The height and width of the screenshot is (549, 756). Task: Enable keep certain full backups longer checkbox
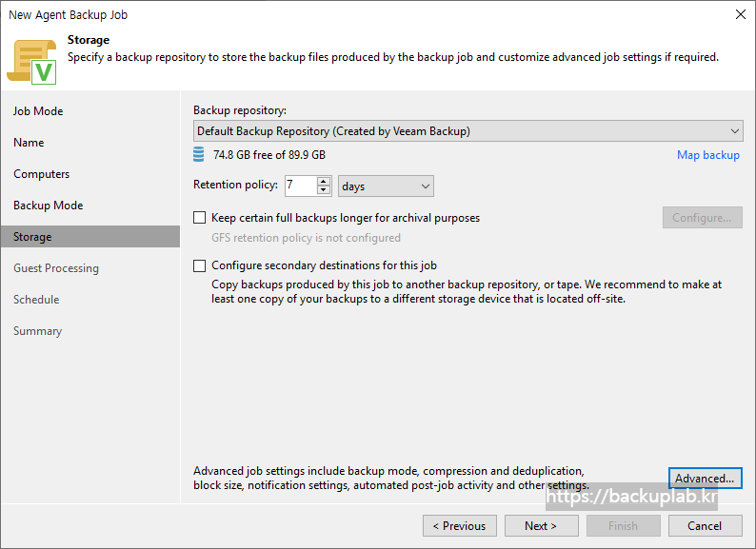pyautogui.click(x=199, y=217)
